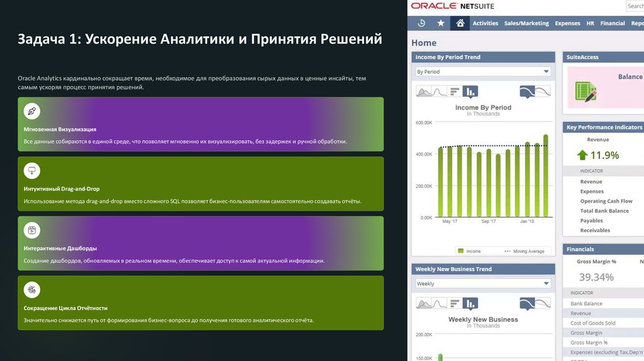The image size is (644, 361).
Task: Click the 11.9% revenue value
Action: coord(604,155)
